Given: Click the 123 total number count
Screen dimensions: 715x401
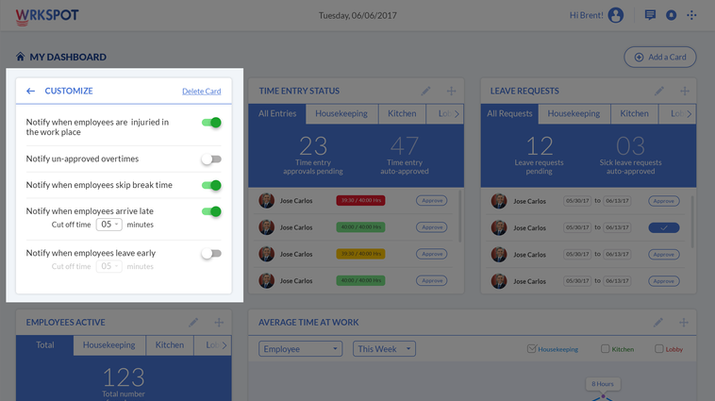Looking at the screenshot, I should click(124, 377).
